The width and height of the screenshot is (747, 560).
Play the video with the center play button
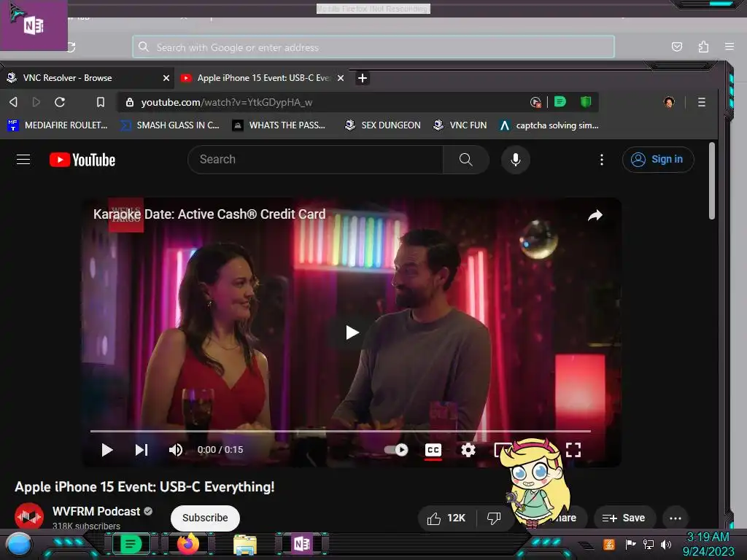pos(352,332)
